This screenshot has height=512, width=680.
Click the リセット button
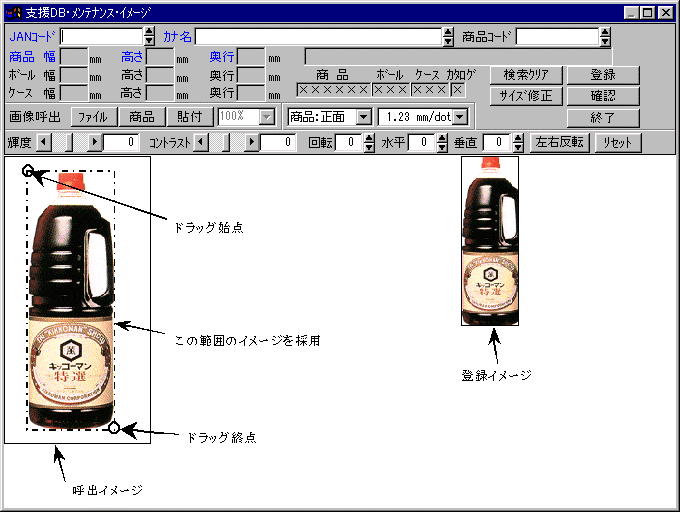[618, 142]
